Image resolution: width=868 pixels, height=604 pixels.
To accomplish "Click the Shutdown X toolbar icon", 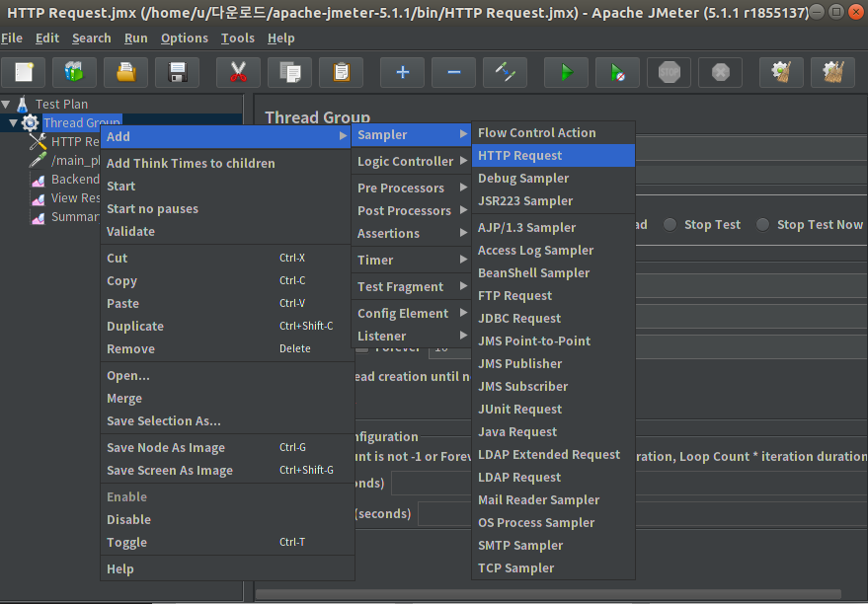I will click(x=720, y=72).
